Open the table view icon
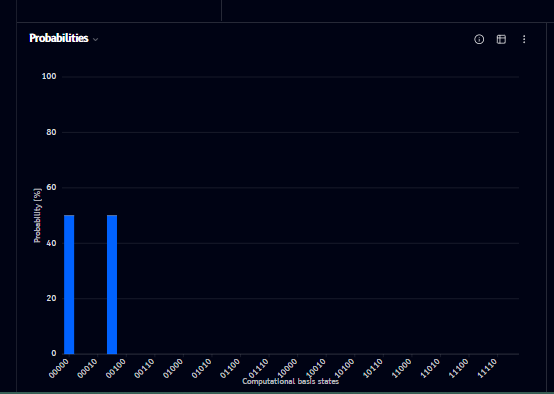This screenshot has height=394, width=554. [501, 39]
